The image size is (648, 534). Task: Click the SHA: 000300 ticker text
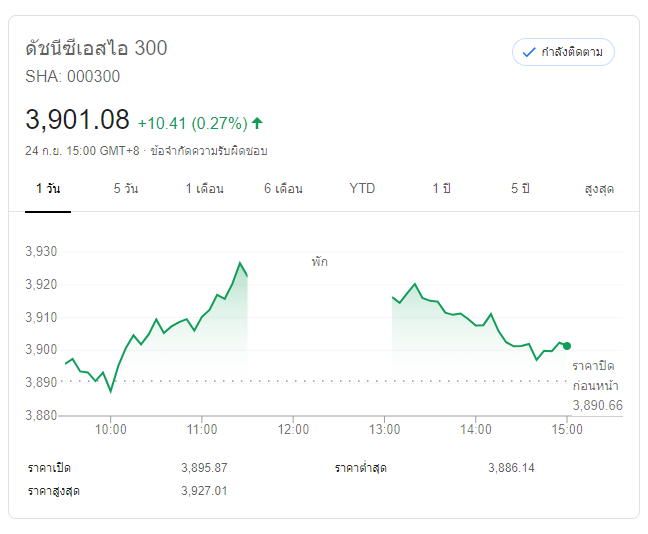(72, 76)
